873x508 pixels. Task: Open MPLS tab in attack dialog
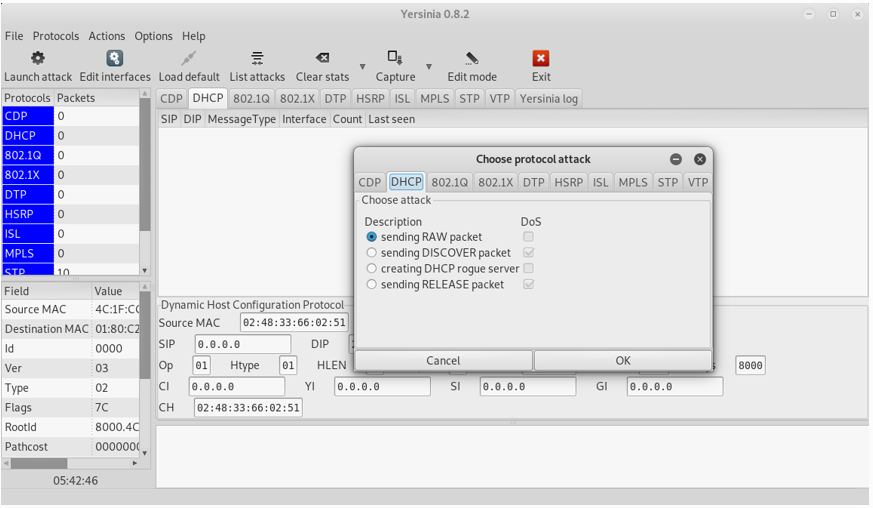tap(633, 182)
